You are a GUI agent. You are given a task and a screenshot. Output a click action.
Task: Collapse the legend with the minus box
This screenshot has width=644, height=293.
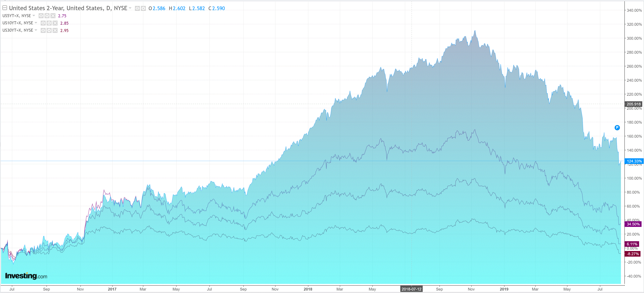(5, 8)
